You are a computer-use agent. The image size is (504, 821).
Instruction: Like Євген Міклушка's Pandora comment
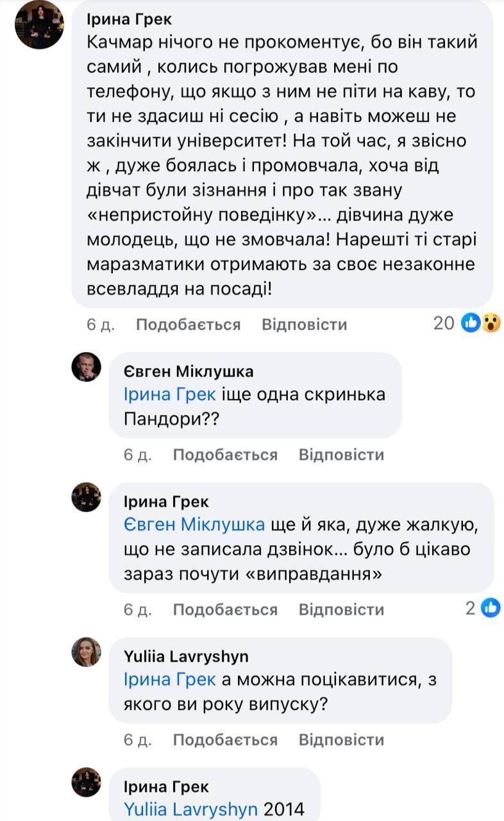[x=225, y=455]
